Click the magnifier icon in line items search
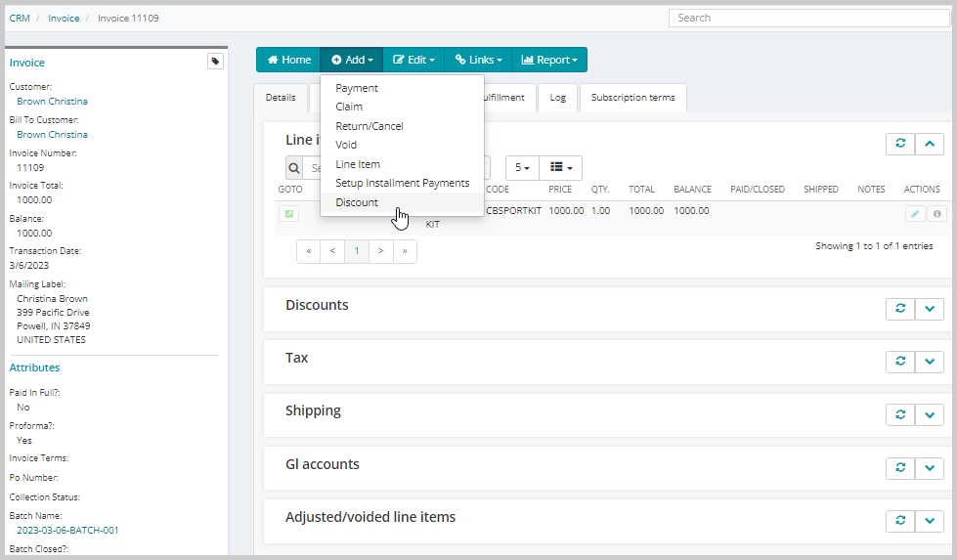 point(294,168)
